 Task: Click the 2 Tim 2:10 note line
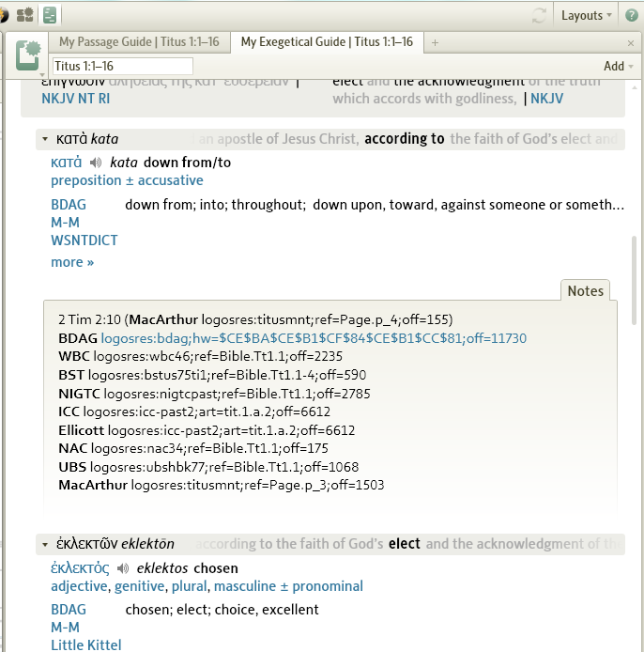(x=255, y=319)
